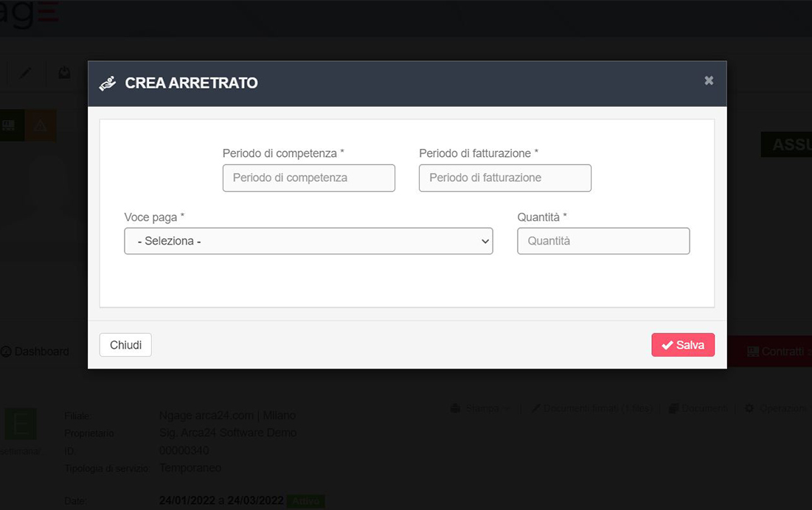Screen dimensions: 812x510
Task: Click the Stampa printer icon
Action: pos(456,408)
